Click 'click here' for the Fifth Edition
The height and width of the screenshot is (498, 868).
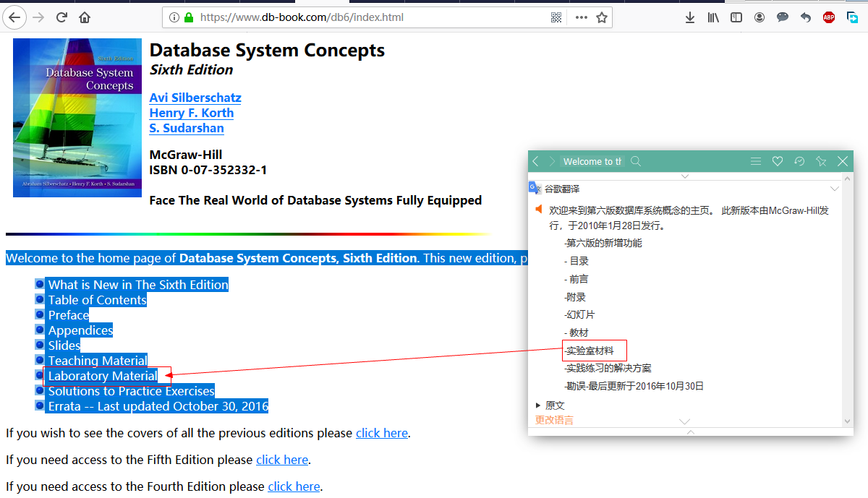point(282,460)
